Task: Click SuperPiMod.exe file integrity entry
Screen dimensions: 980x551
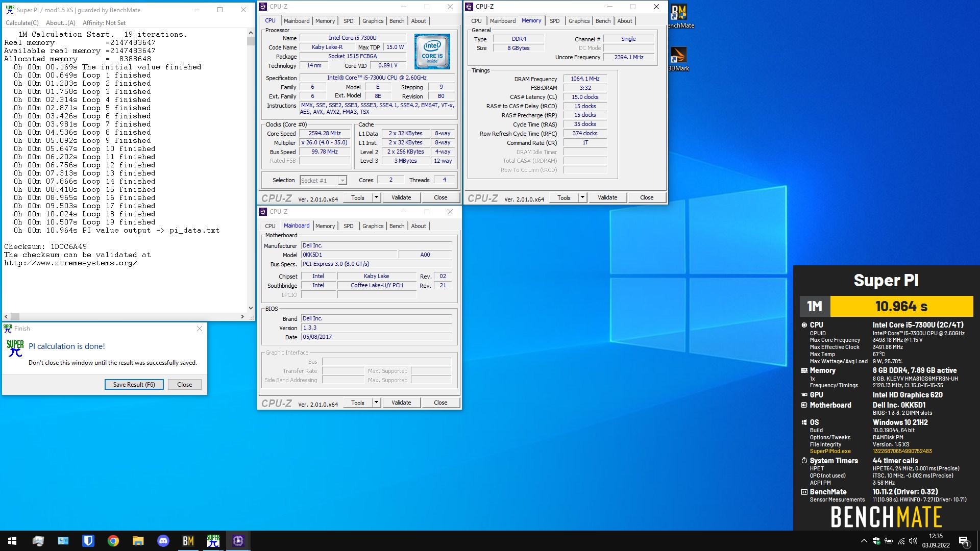Action: [871, 452]
